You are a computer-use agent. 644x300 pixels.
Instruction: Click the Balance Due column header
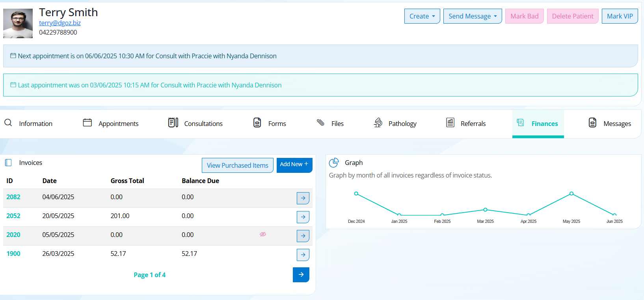click(x=200, y=181)
